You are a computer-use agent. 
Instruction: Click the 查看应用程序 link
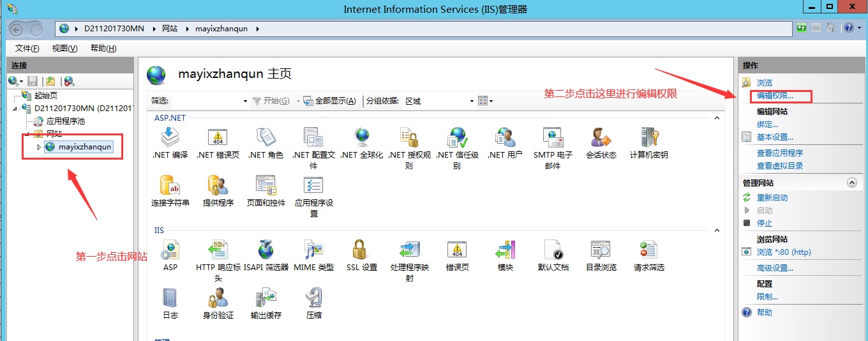[x=780, y=153]
